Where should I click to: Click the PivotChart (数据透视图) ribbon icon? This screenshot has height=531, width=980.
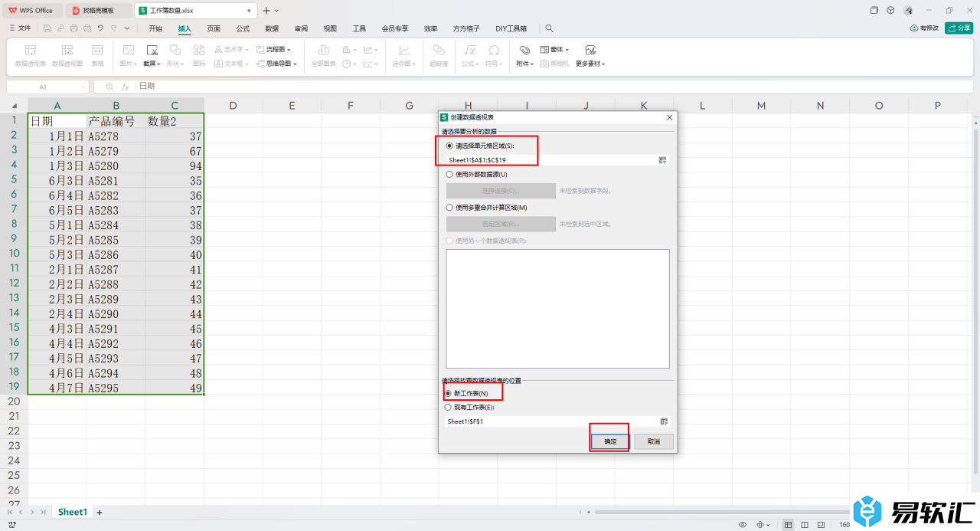[x=67, y=50]
